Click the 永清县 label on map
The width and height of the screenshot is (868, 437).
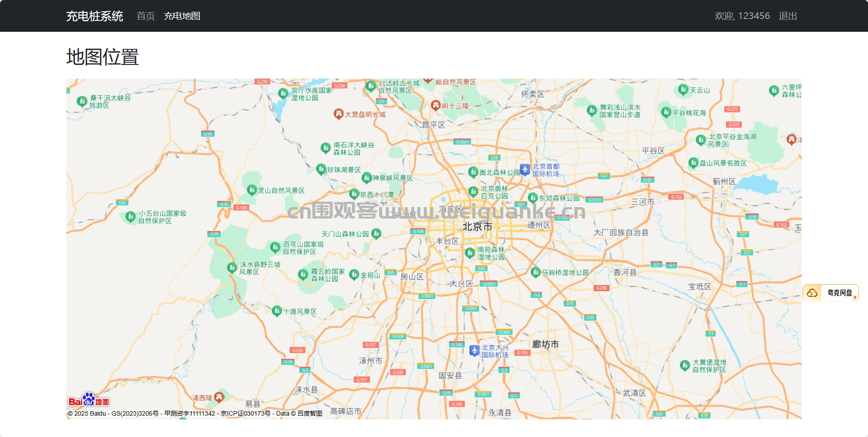[x=500, y=412]
